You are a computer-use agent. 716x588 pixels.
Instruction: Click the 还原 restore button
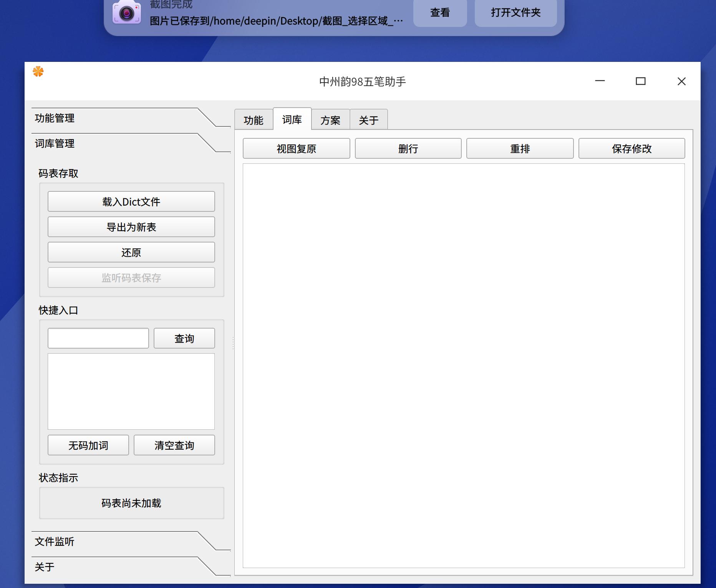tap(131, 252)
